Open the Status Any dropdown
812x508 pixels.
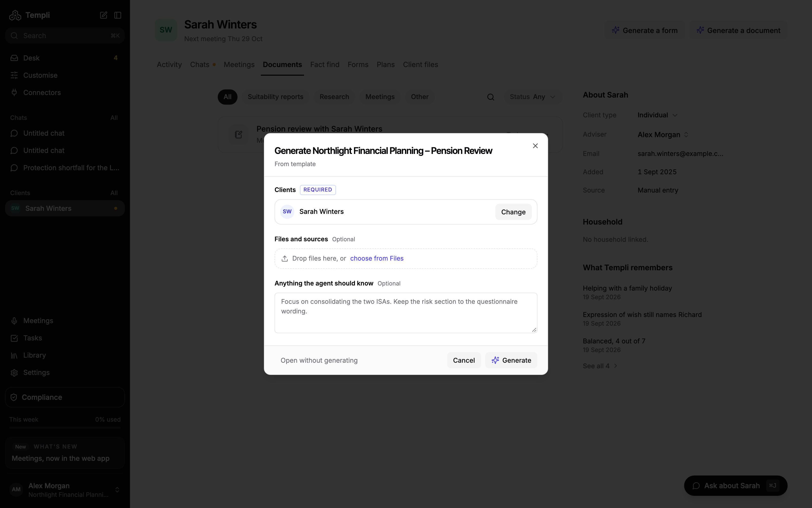(x=533, y=97)
